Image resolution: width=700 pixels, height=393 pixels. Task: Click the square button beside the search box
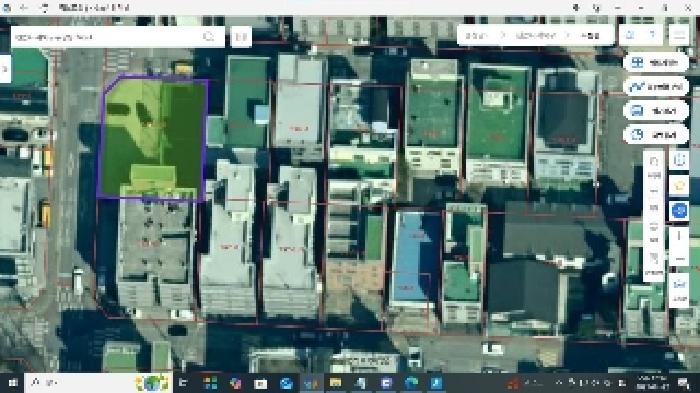[x=241, y=37]
